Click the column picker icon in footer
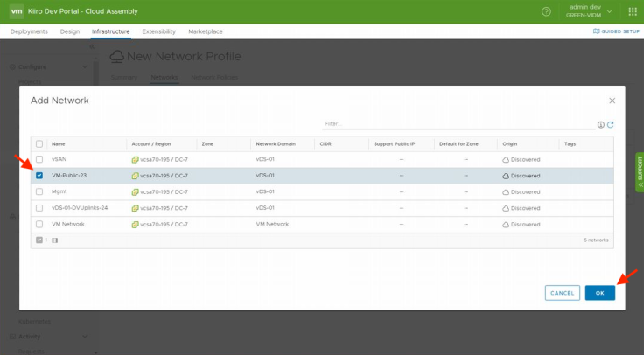This screenshot has height=355, width=644. (54, 240)
